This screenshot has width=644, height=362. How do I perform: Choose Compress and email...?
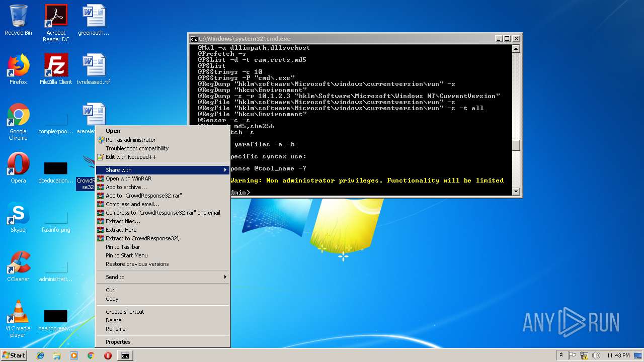tap(163, 204)
